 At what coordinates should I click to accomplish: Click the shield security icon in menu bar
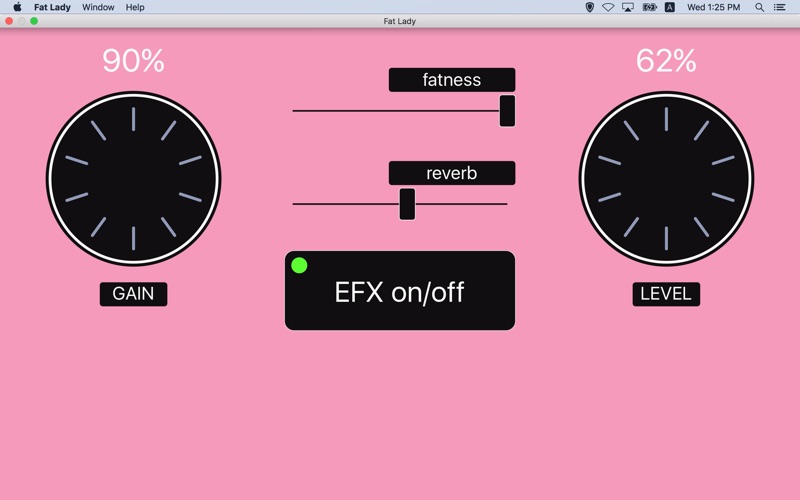(589, 7)
